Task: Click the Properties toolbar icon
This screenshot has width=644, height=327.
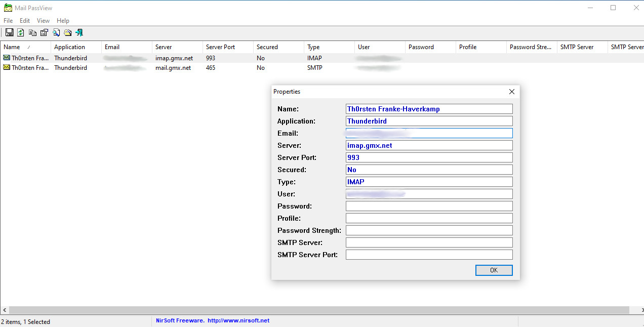Action: 44,33
